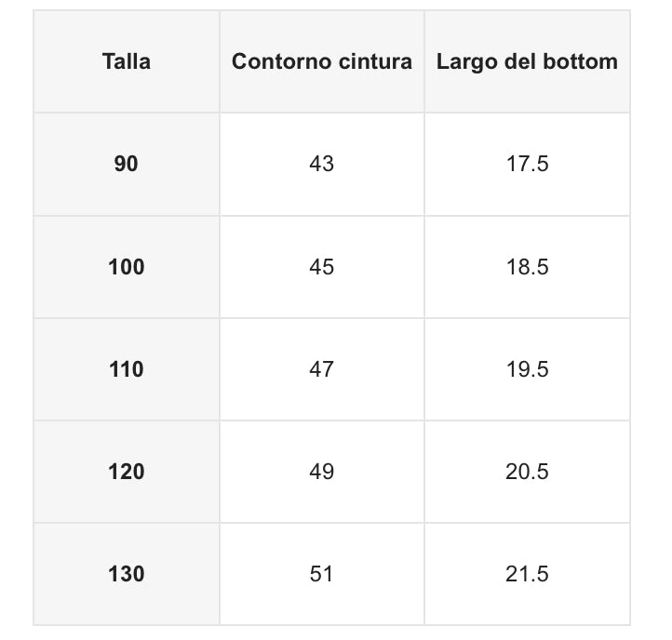This screenshot has width=672, height=640.
Task: Select size 130 in the table
Action: [x=127, y=574]
